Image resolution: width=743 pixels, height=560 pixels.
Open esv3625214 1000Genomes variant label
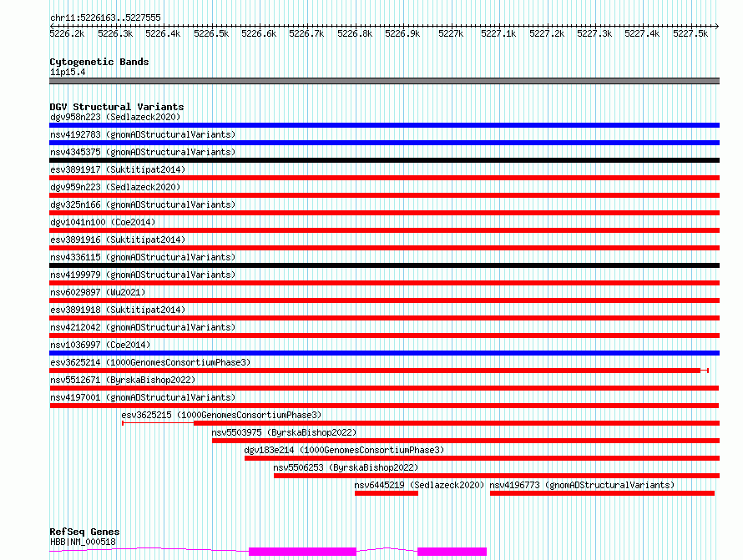[150, 362]
